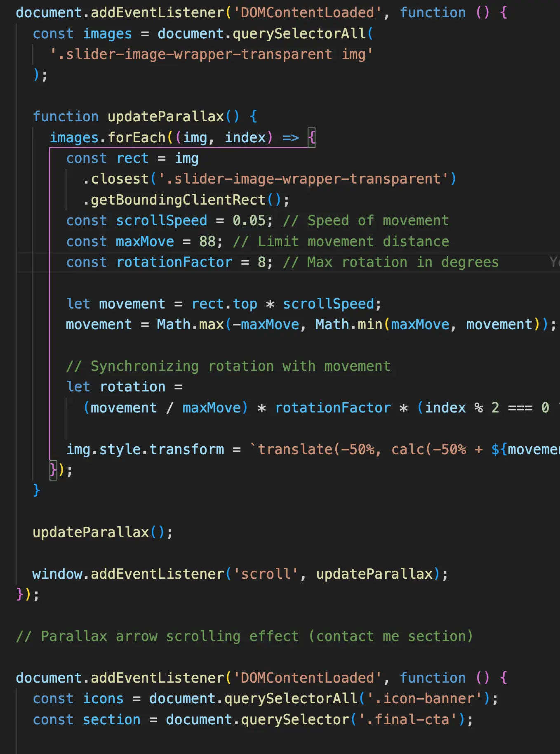Click '(movement / maxMove)' expression
Viewport: 560px width, 754px height.
pyautogui.click(x=166, y=408)
